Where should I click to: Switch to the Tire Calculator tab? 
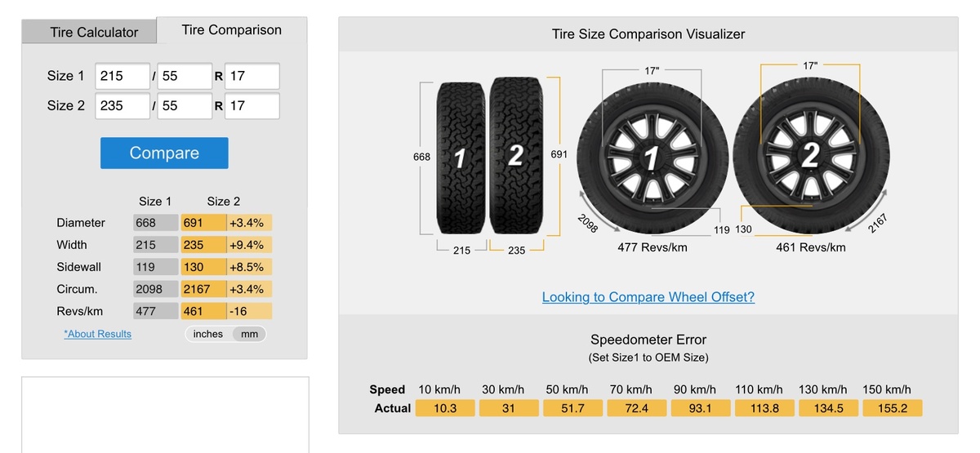93,33
